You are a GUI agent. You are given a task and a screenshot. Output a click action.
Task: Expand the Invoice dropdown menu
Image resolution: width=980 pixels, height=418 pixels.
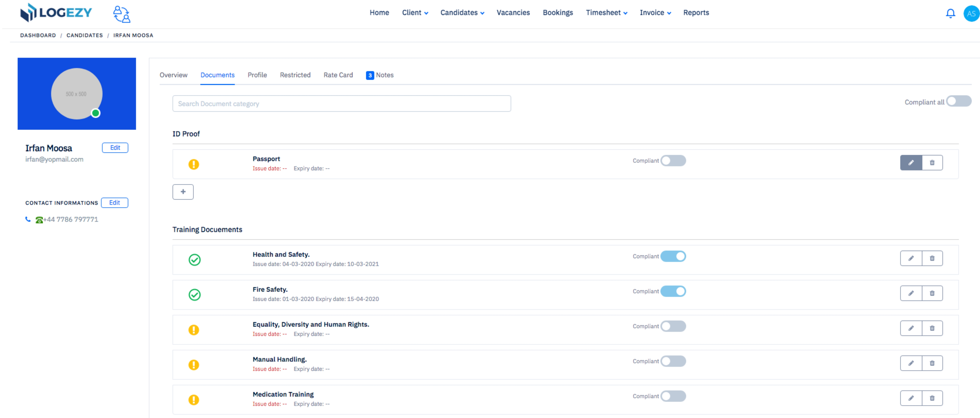pos(655,13)
